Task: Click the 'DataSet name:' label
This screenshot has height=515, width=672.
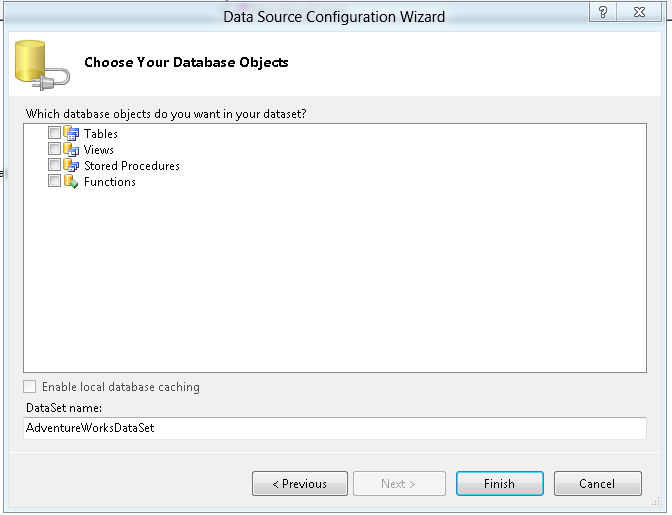Action: (x=64, y=408)
